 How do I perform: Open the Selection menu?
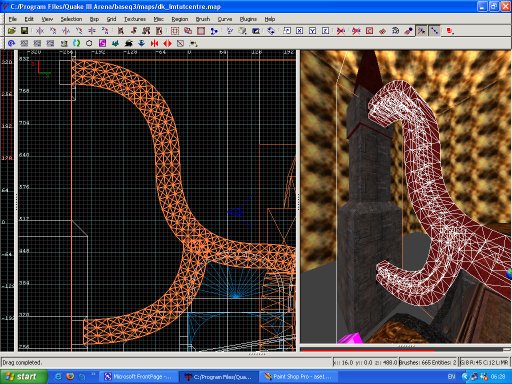point(71,19)
